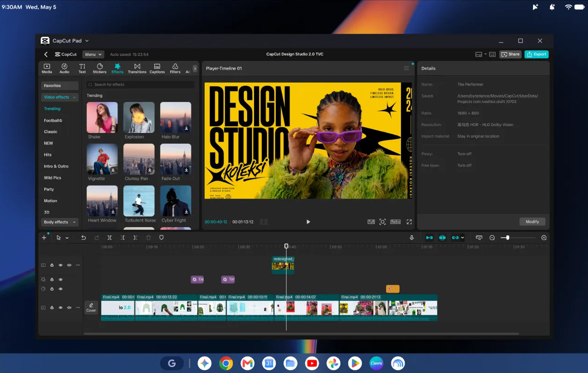Open the Media tab
The height and width of the screenshot is (373, 588).
tap(47, 68)
